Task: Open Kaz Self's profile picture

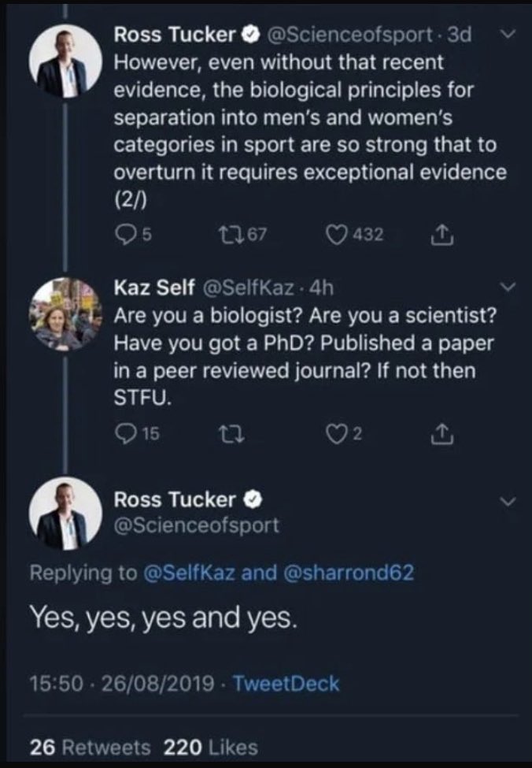Action: tap(65, 314)
